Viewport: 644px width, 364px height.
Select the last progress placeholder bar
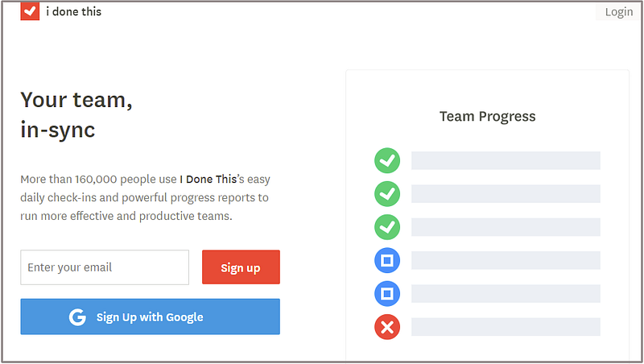(506, 327)
